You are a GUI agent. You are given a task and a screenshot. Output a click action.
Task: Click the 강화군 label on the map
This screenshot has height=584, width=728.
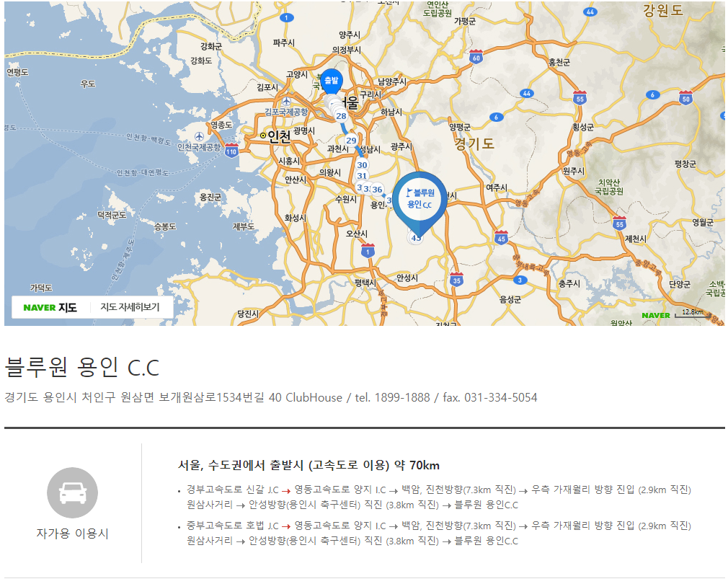210,46
